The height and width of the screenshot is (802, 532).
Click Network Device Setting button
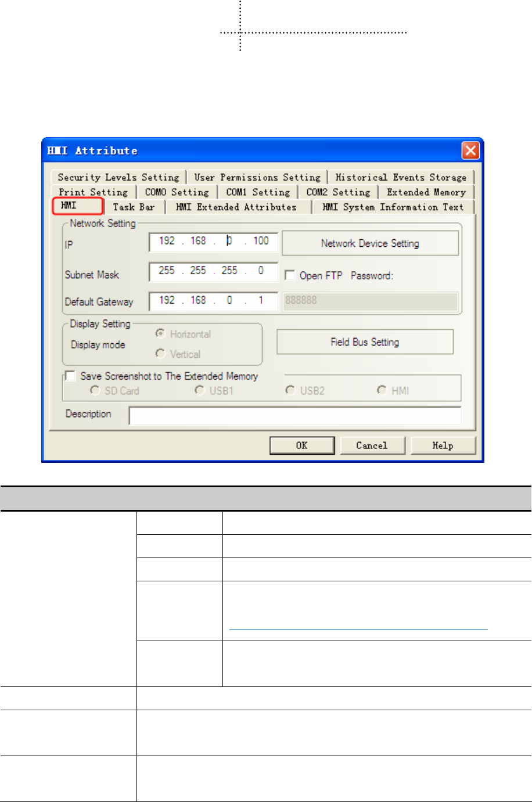point(370,243)
